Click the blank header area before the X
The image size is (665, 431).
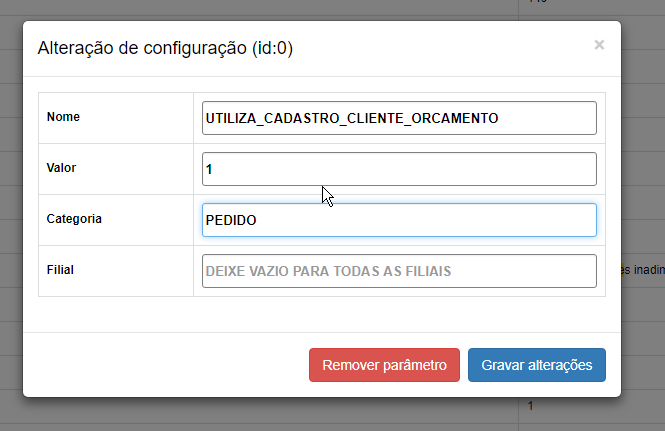point(450,47)
